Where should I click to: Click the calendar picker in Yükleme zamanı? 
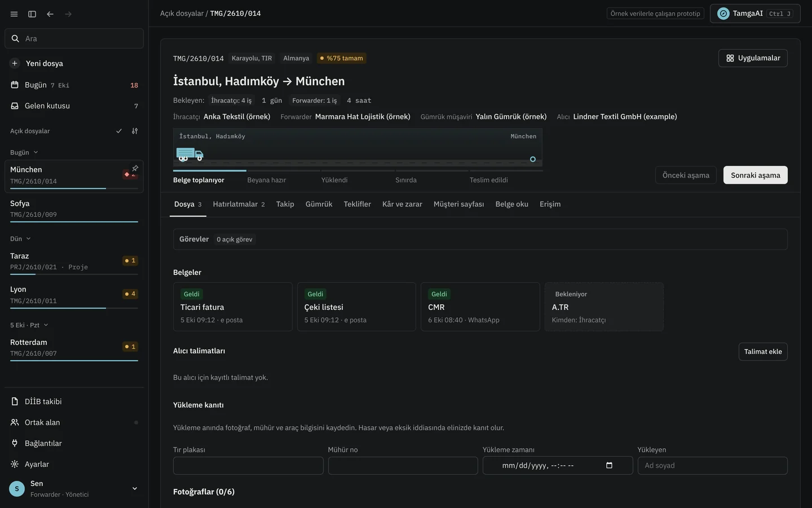(x=609, y=466)
